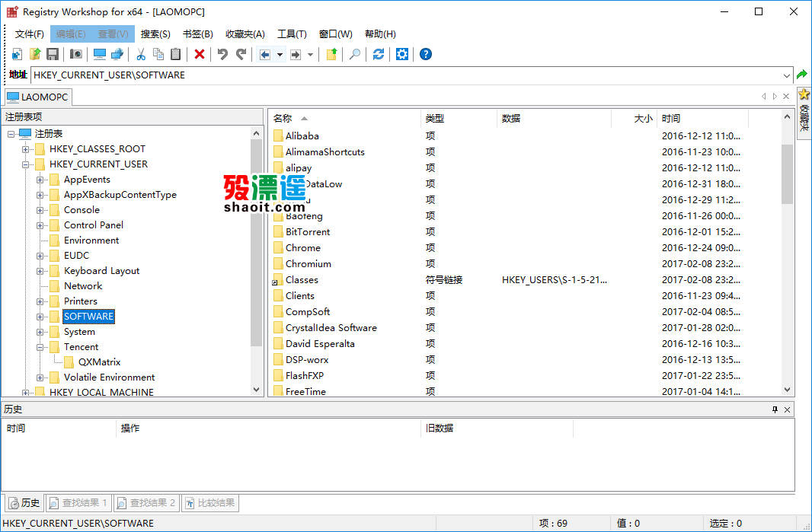Sort list by 数据 column header
This screenshot has width=812, height=532.
point(554,119)
